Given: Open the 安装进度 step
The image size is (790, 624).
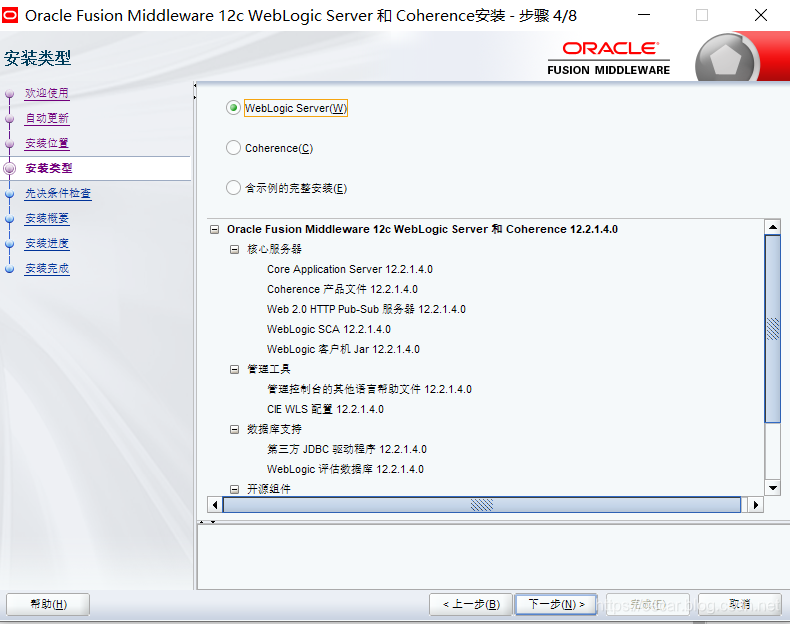Looking at the screenshot, I should 47,243.
